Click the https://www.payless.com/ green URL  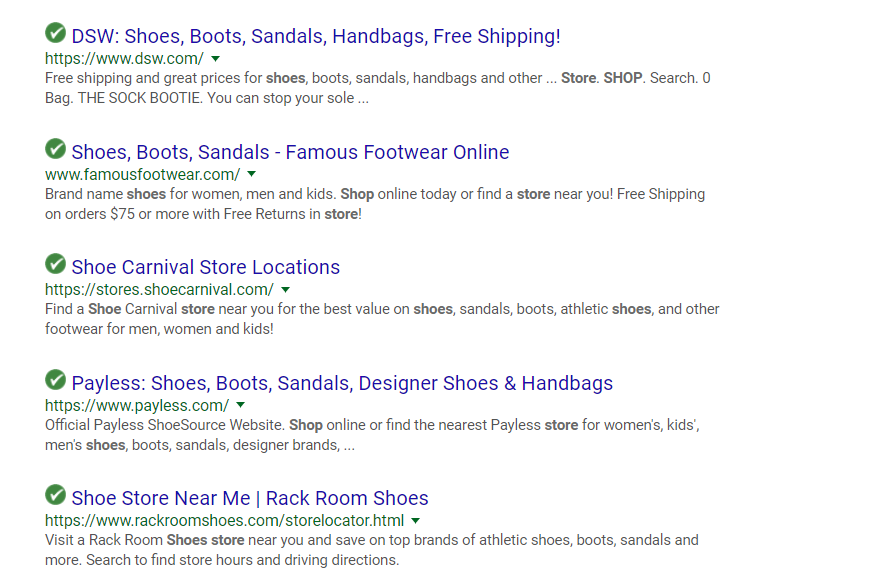[137, 405]
